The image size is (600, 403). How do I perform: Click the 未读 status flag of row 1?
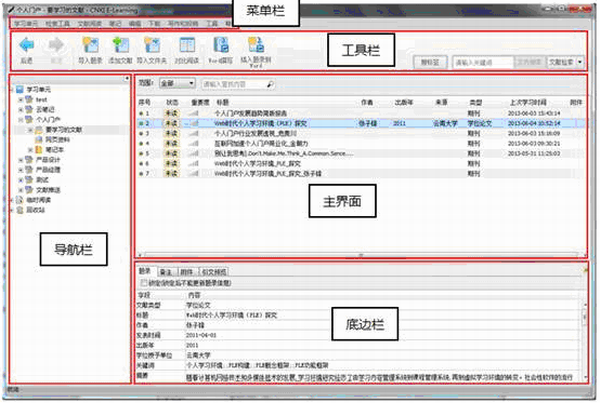click(171, 114)
